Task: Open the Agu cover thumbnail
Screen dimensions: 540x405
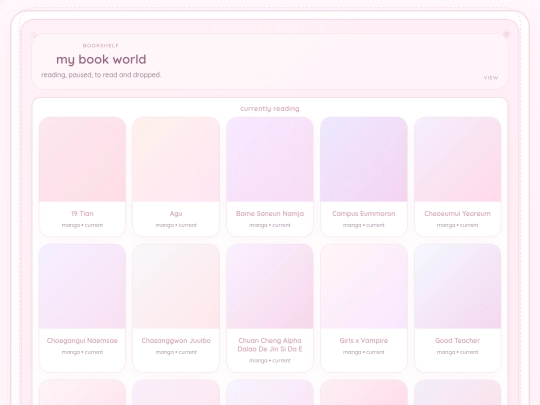Action: (176, 159)
